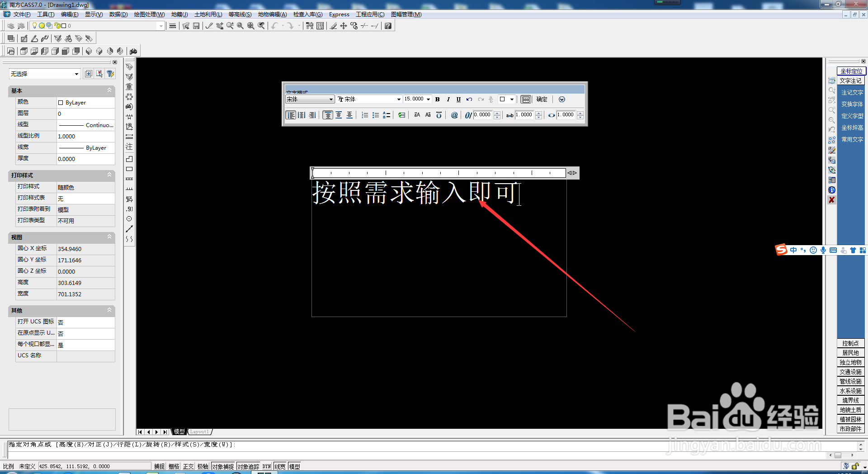Convert text to uppercase
The image size is (868, 474).
(x=417, y=115)
